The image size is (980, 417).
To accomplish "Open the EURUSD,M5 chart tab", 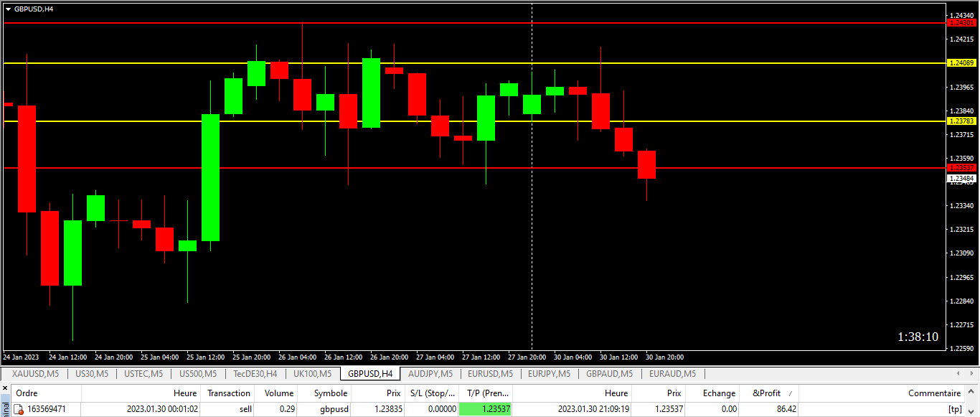I will [x=490, y=373].
